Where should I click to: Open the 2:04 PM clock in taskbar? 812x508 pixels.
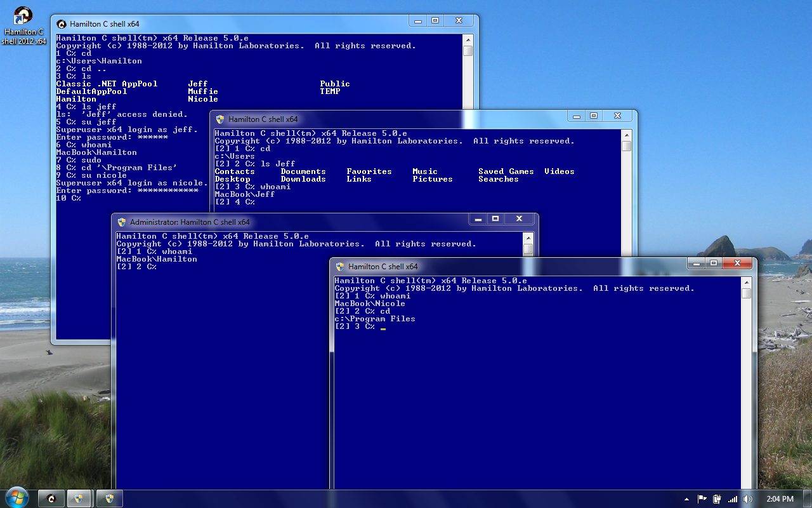780,499
